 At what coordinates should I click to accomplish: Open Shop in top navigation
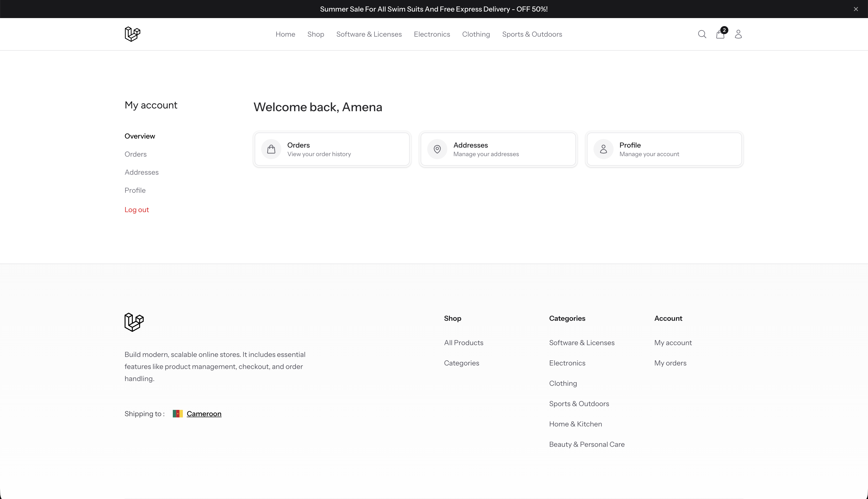coord(316,34)
